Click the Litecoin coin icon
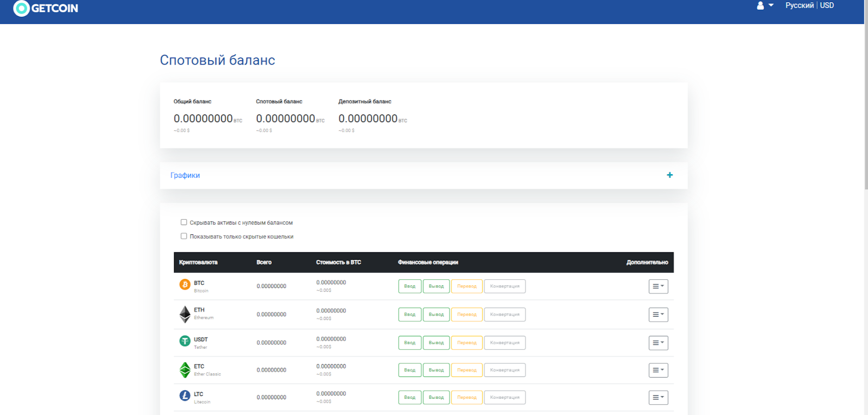 point(185,395)
